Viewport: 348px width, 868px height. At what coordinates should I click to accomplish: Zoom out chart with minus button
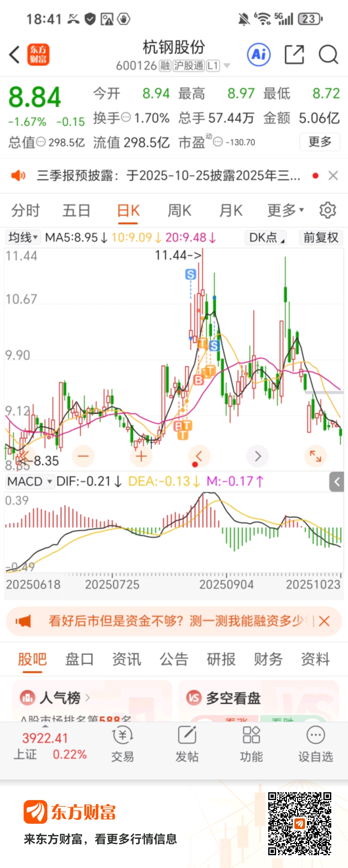83,456
